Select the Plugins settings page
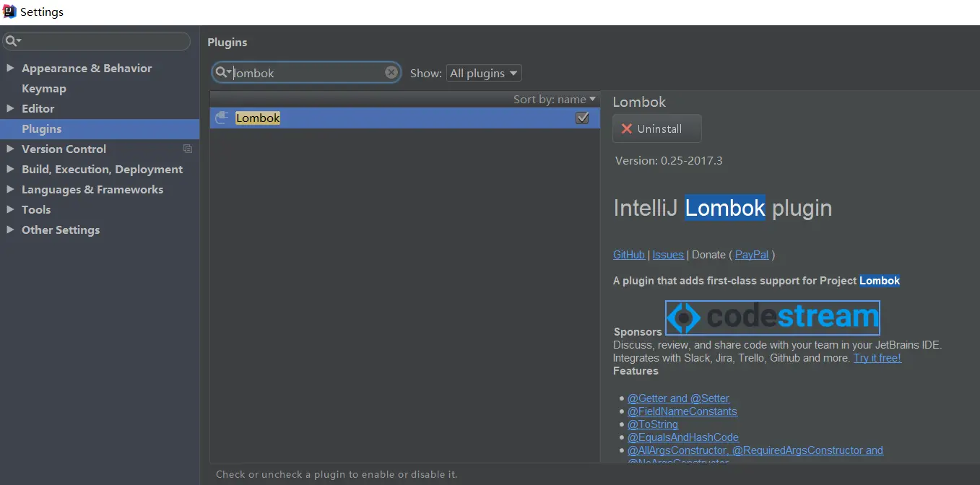This screenshot has width=980, height=485. tap(100, 128)
